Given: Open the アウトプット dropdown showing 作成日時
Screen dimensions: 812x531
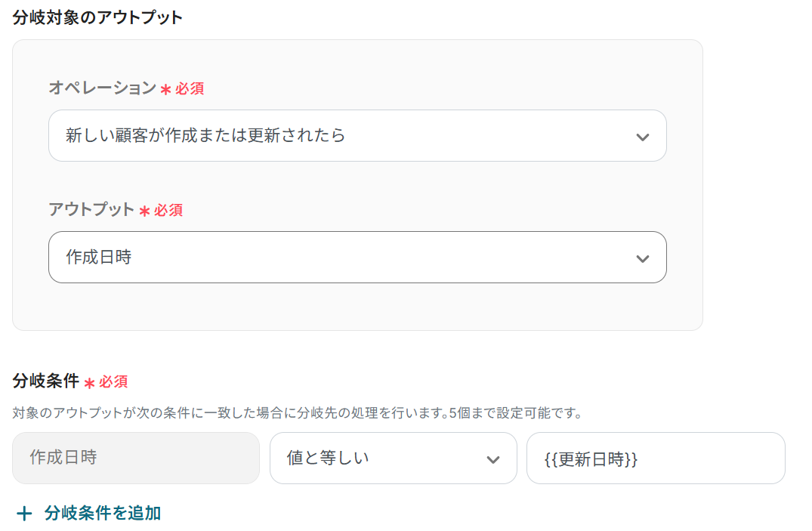Looking at the screenshot, I should click(340, 258).
